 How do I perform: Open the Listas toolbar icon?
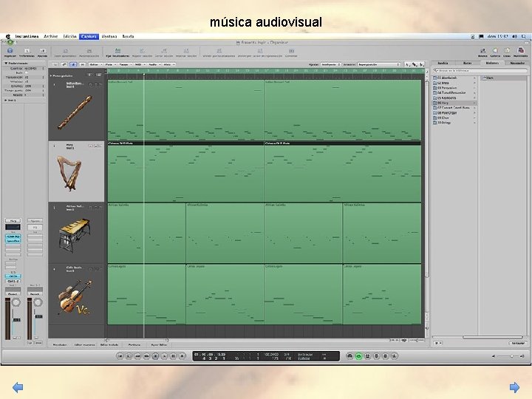507,51
